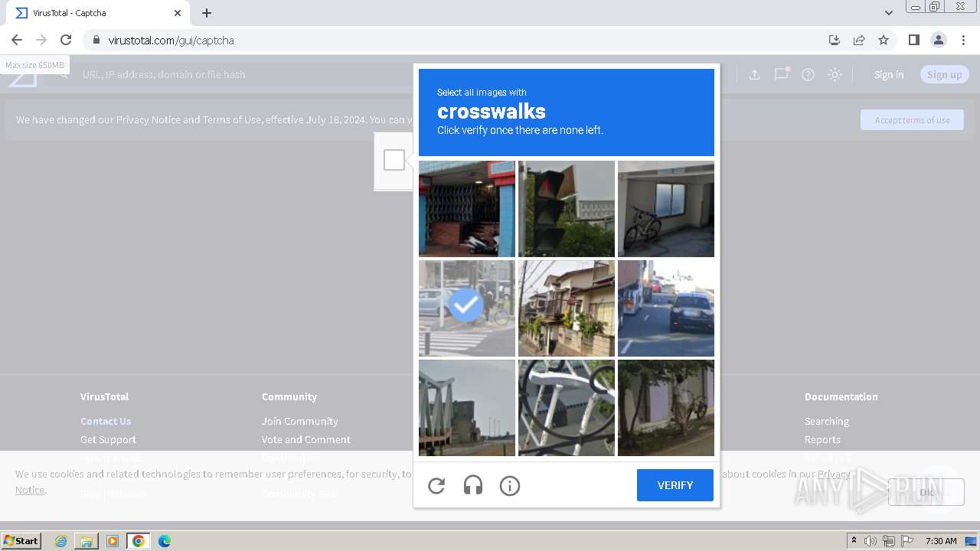Get an audio captcha challenge

coord(473,485)
